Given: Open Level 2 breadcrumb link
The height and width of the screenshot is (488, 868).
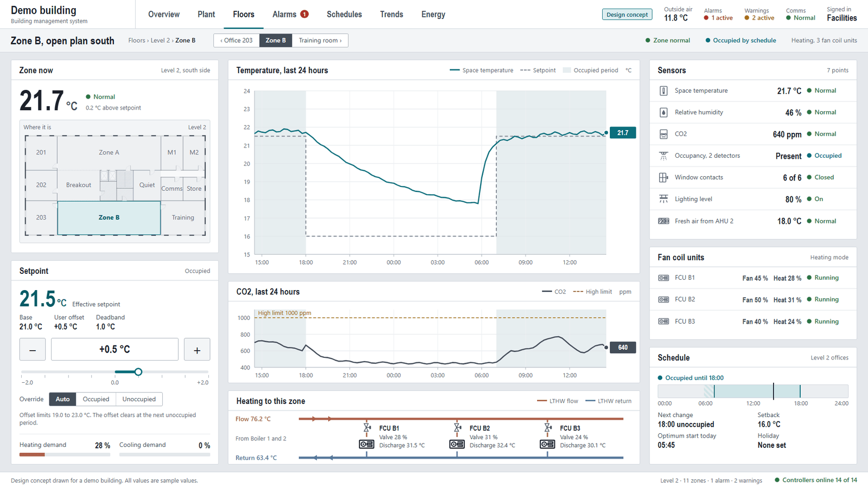Looking at the screenshot, I should 160,41.
